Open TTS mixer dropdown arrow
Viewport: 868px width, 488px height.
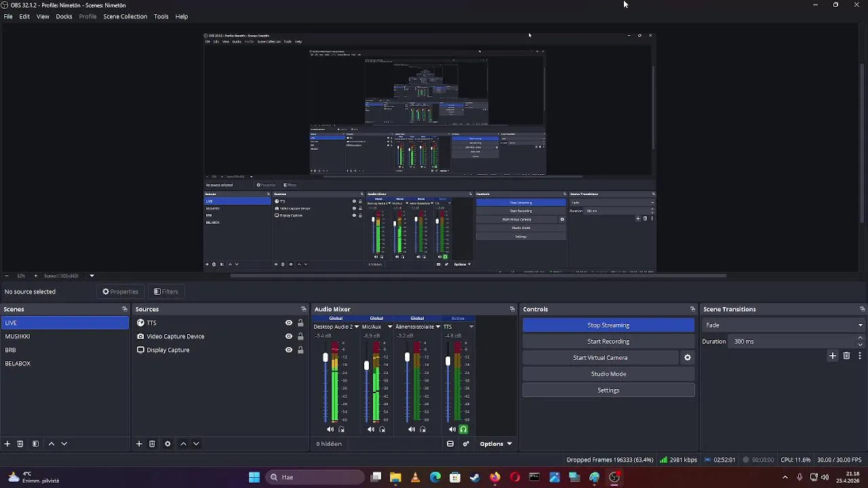point(471,327)
